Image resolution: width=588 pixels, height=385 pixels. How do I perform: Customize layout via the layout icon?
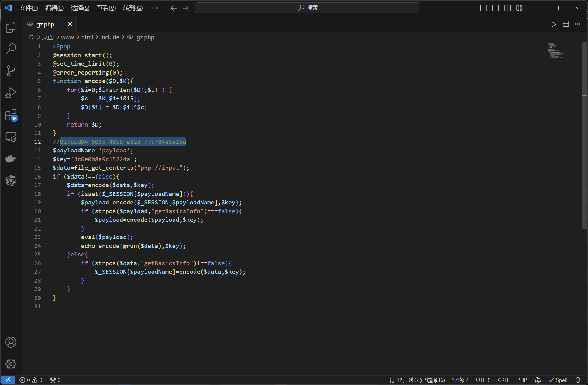519,8
